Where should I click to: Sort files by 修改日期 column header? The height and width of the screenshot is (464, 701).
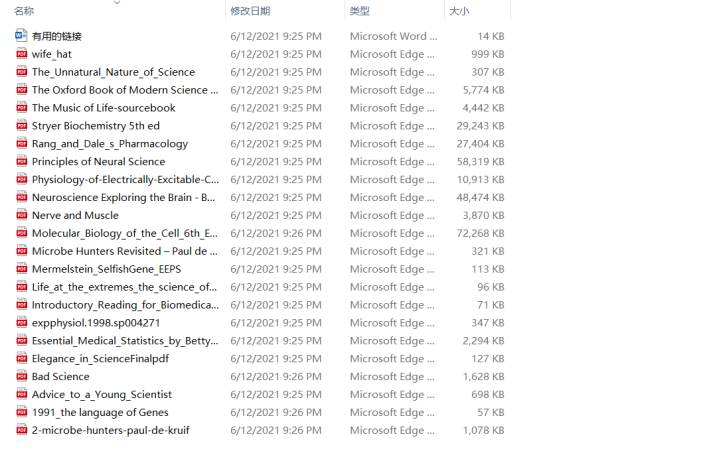pyautogui.click(x=250, y=11)
